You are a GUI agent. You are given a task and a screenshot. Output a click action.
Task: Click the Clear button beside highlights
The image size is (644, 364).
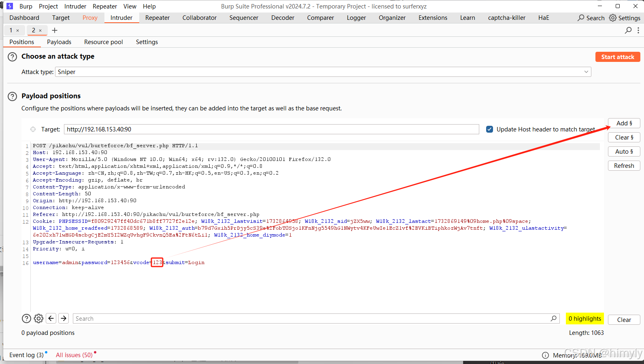click(x=624, y=320)
